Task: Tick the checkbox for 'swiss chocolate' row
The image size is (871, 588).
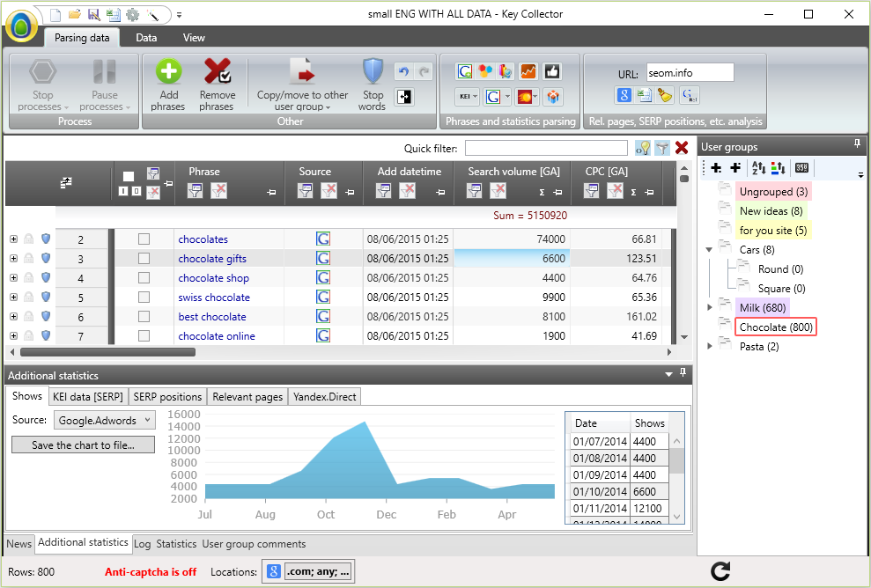Action: pos(144,298)
